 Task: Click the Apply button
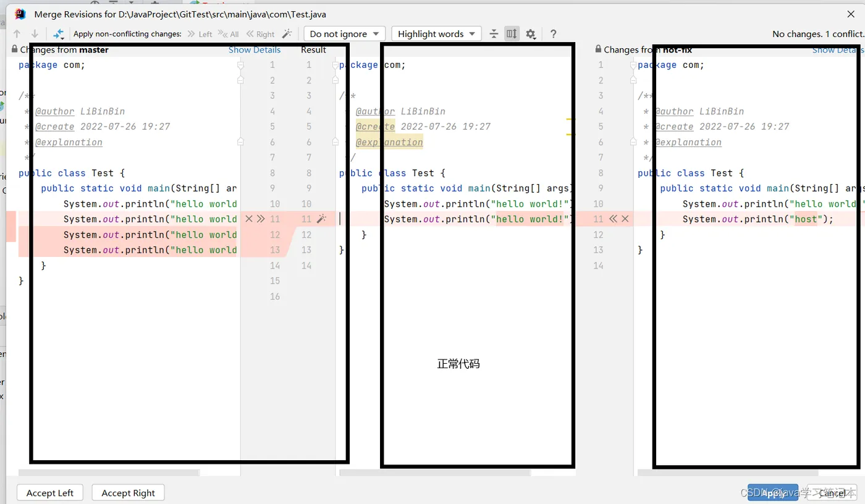click(773, 493)
